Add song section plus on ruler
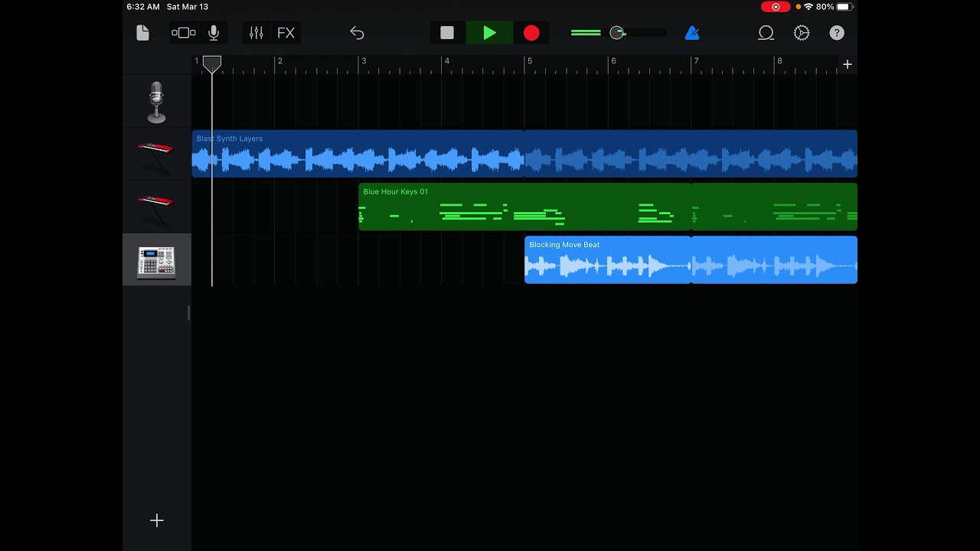Viewport: 980px width, 551px height. pyautogui.click(x=848, y=65)
